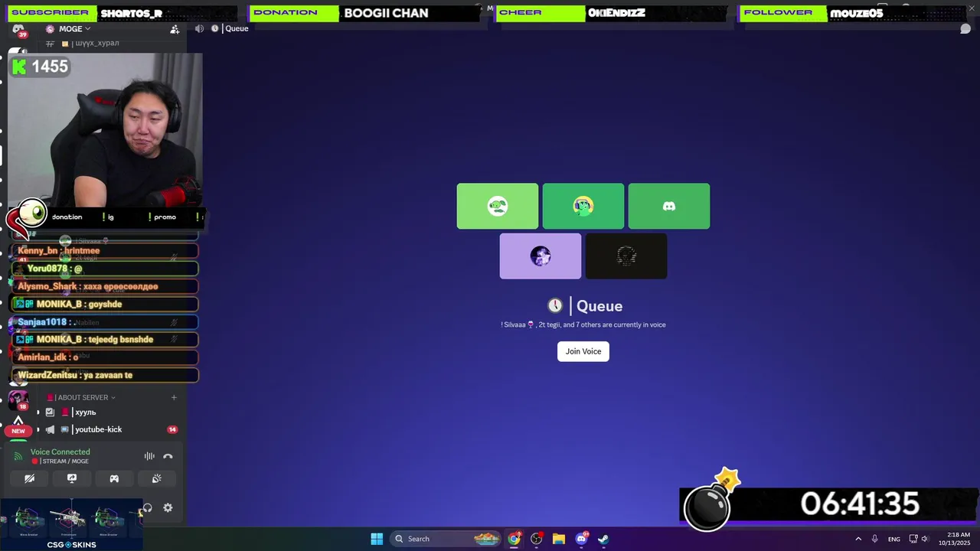The height and width of the screenshot is (551, 980).
Task: Collapse the ABOUT SERVER category
Action: click(x=83, y=397)
